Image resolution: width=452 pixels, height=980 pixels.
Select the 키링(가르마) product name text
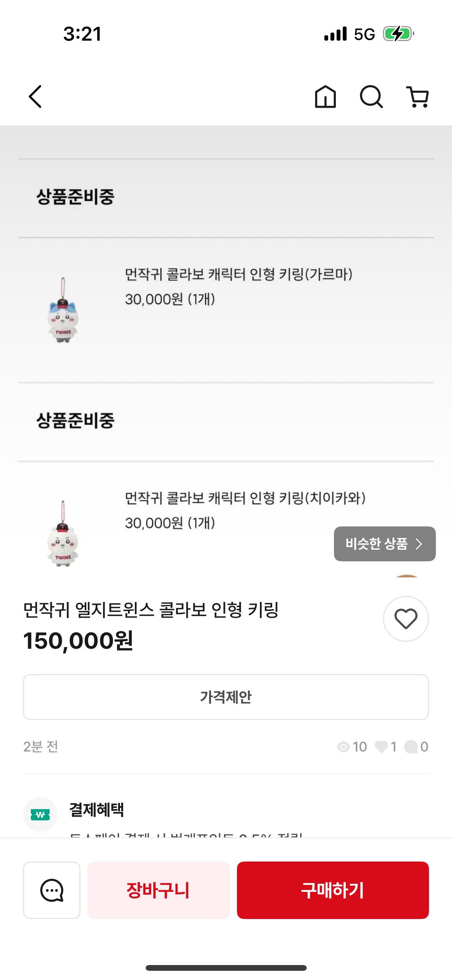238,275
